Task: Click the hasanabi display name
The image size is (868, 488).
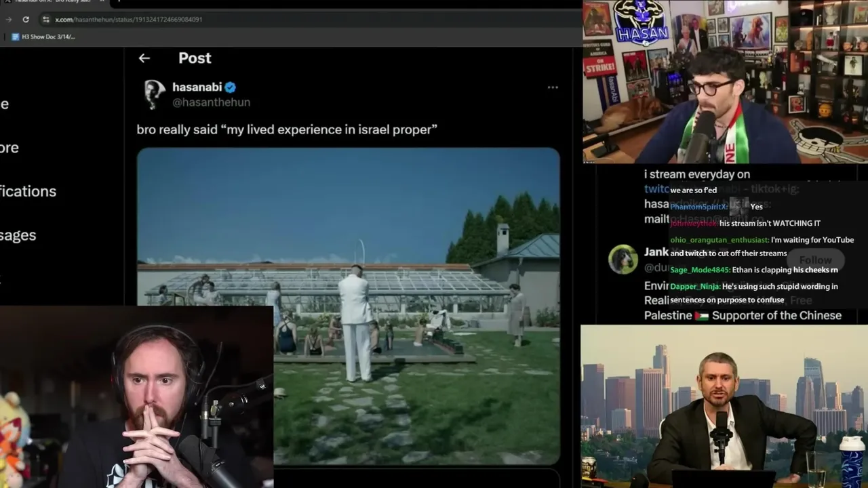Action: (197, 87)
